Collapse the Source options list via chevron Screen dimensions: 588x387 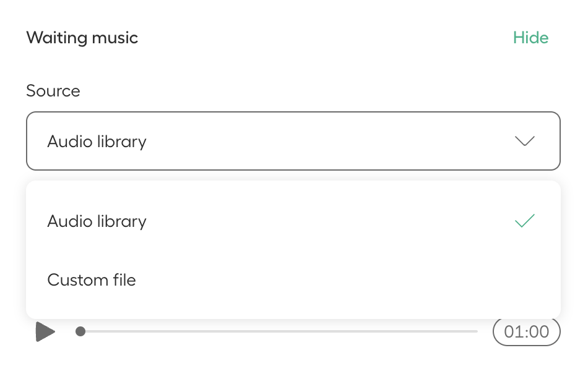coord(525,141)
